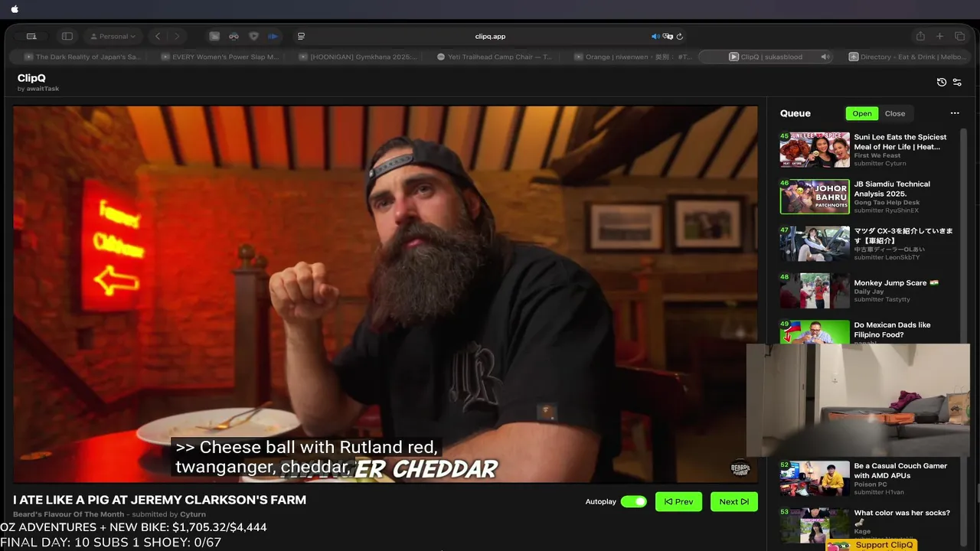Click the 'Queue' panel heading

click(795, 113)
